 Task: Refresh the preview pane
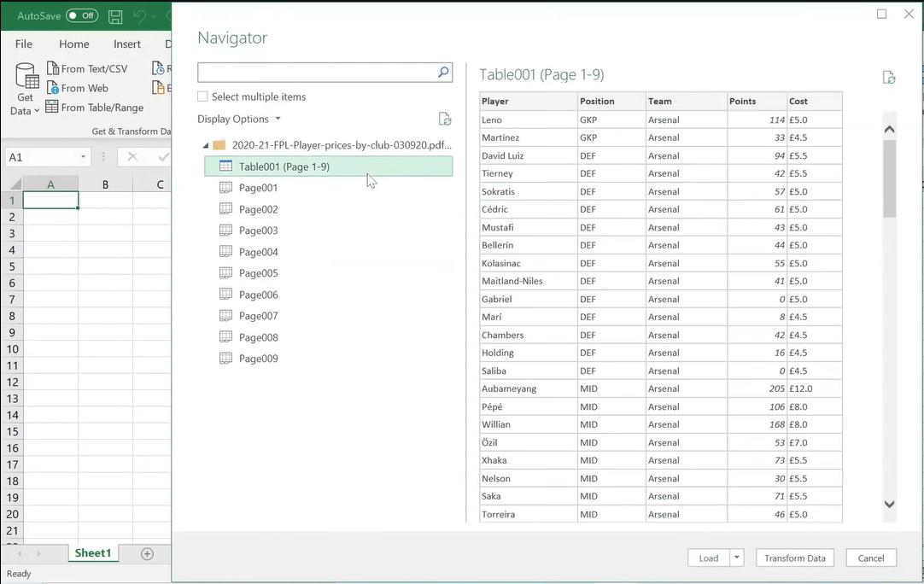pyautogui.click(x=888, y=78)
